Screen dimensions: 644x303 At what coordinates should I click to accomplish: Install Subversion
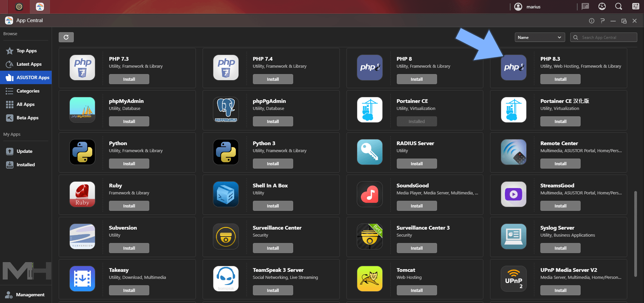(129, 248)
